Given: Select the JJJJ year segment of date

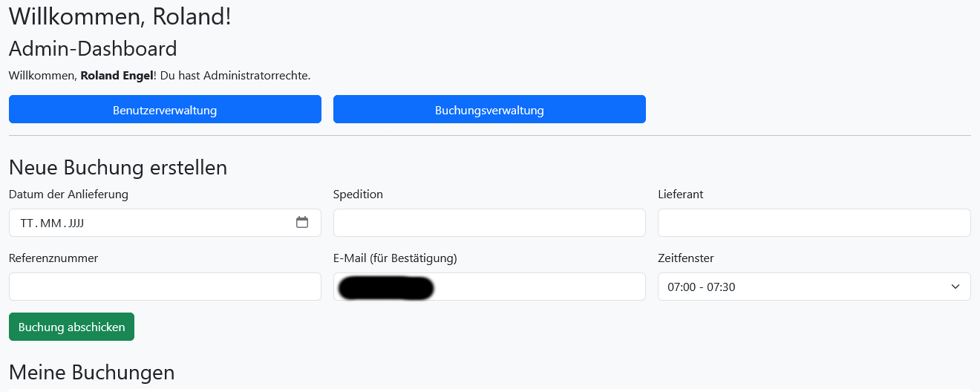Looking at the screenshot, I should point(76,223).
